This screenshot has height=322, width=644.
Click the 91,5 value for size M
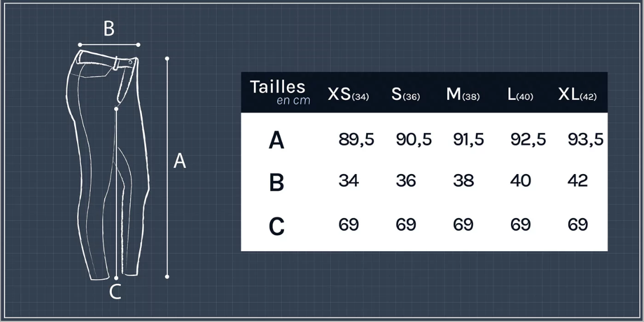(x=469, y=140)
